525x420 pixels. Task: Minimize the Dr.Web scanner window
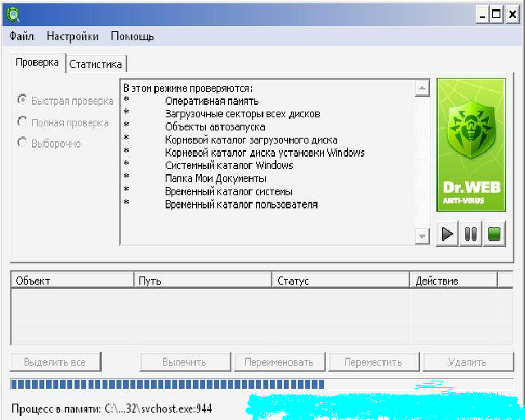click(x=482, y=15)
